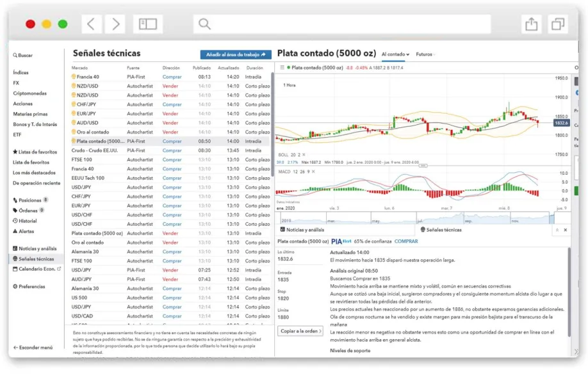Select the Crudo - Crudo EE.UU. row
The width and height of the screenshot is (588, 384).
(170, 150)
